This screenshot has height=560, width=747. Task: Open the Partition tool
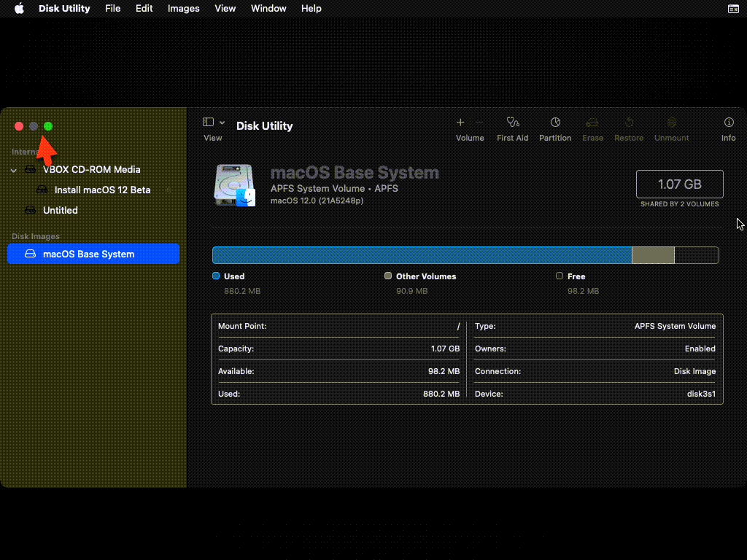[555, 123]
